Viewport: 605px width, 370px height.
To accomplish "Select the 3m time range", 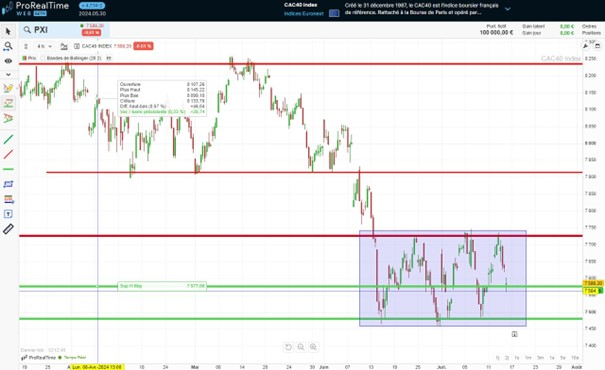I will tap(540, 358).
